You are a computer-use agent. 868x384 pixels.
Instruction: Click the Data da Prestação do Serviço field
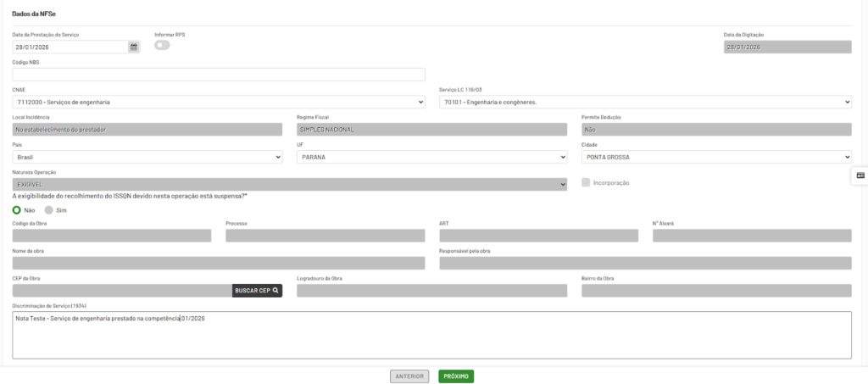coord(70,47)
